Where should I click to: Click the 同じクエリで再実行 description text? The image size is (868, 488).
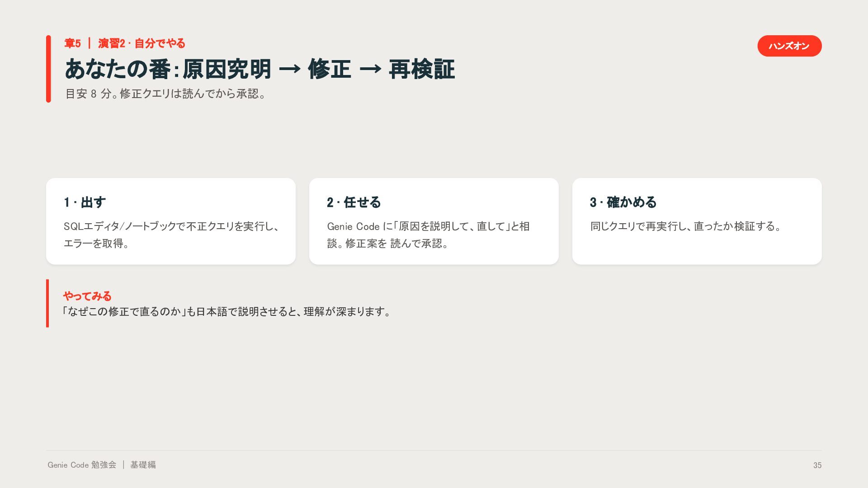pos(686,226)
